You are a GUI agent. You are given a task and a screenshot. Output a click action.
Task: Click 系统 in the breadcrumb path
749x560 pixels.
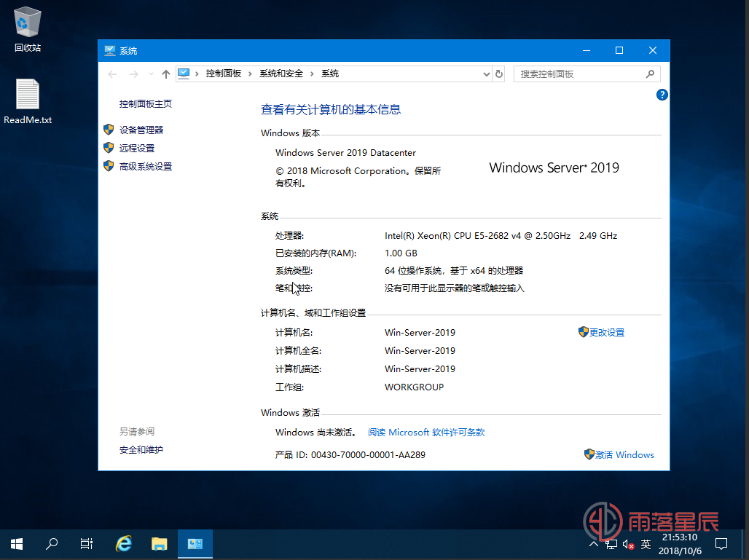tap(330, 74)
